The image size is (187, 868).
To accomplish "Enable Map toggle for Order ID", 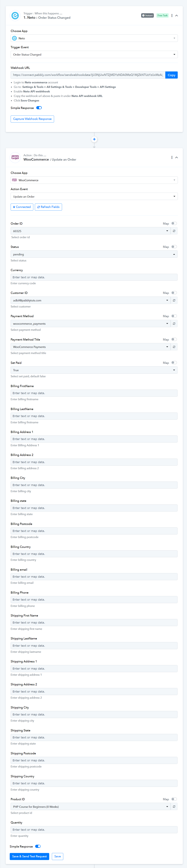I will point(174,223).
